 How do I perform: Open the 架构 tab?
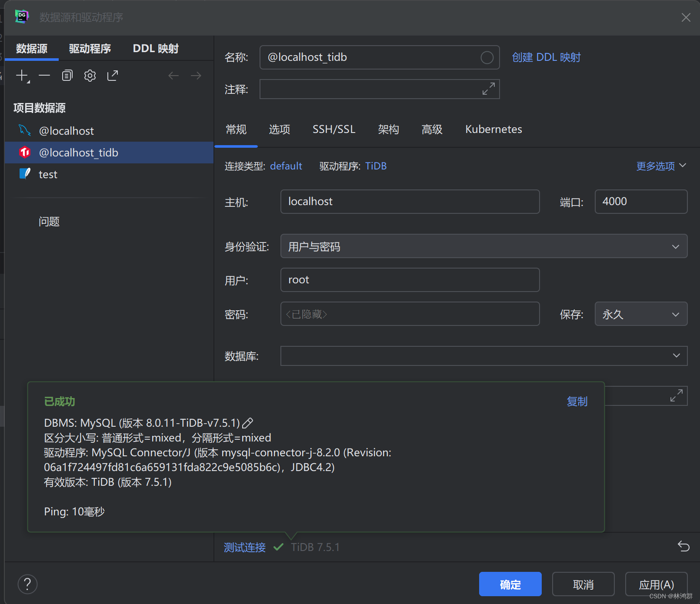[x=389, y=129]
